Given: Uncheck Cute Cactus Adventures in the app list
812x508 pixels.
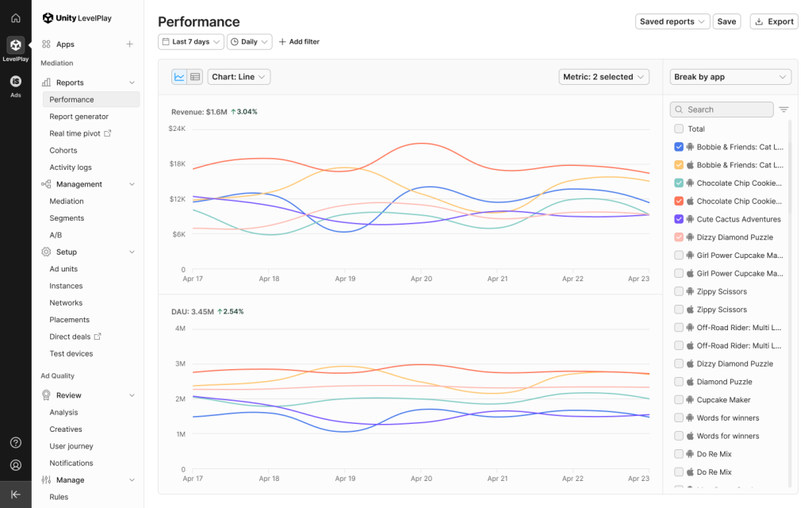Looking at the screenshot, I should (679, 219).
